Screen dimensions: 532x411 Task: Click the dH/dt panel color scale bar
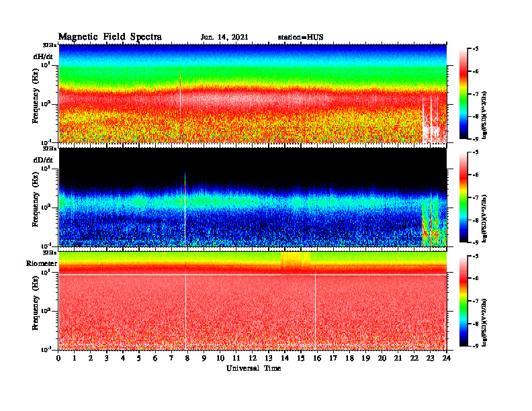[x=463, y=94]
